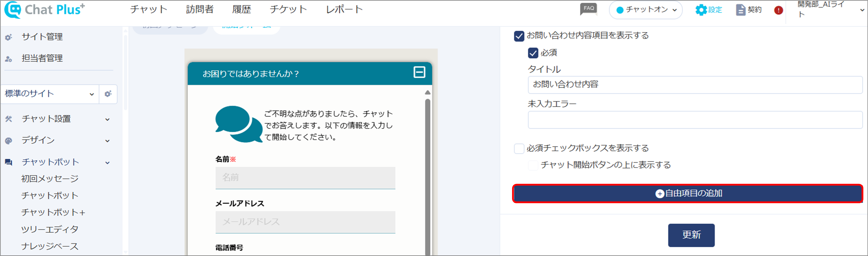Open the チャットオン status dropdown
Viewport: 868px width, 256px height.
point(645,10)
